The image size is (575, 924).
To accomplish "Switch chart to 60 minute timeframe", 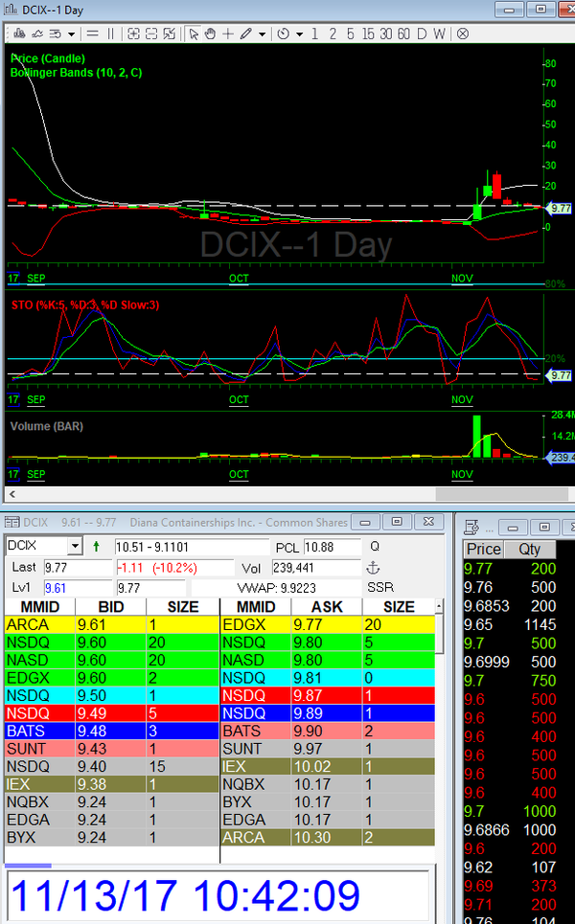I will tap(404, 34).
